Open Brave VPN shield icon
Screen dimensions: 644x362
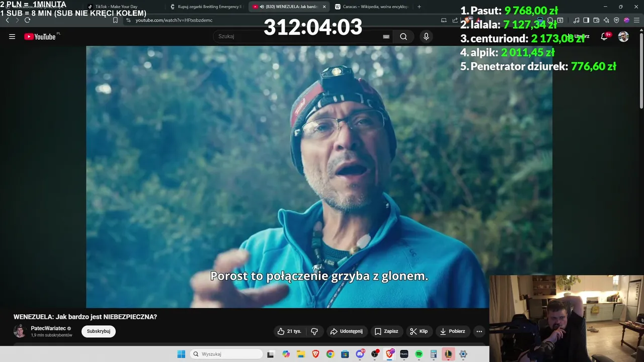coord(616,20)
